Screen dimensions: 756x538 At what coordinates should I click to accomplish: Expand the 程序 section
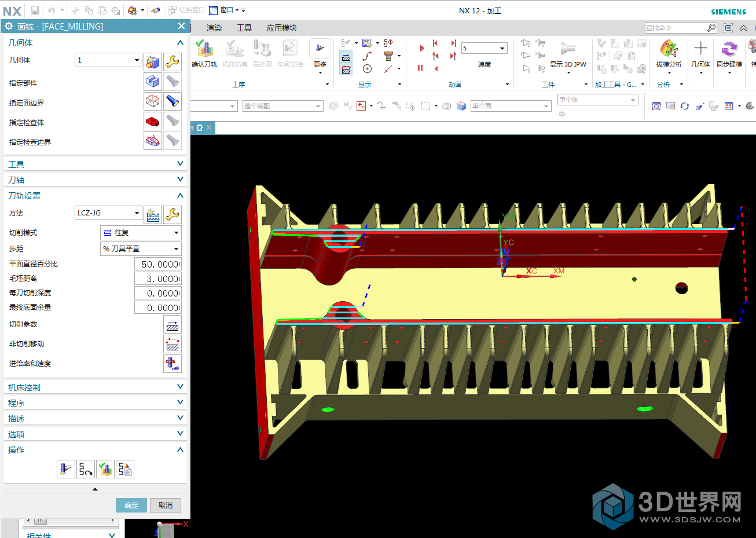point(95,403)
